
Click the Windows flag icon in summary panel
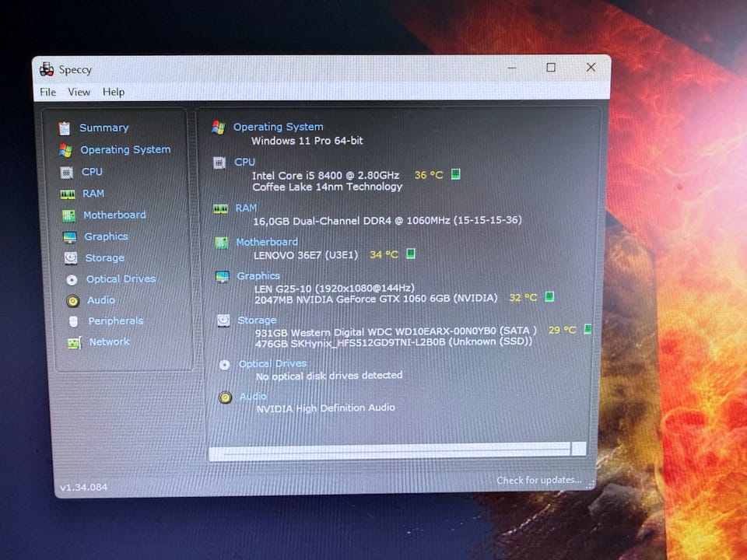(x=218, y=127)
